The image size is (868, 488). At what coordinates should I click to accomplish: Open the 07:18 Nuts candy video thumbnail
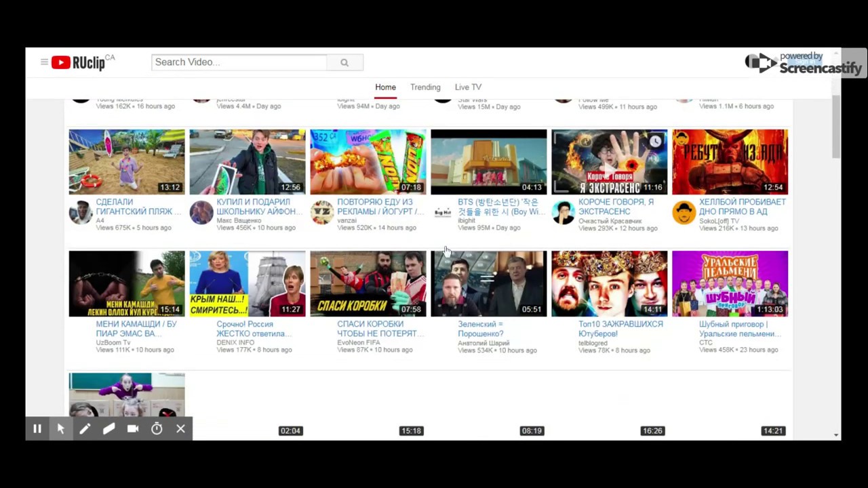tap(368, 162)
